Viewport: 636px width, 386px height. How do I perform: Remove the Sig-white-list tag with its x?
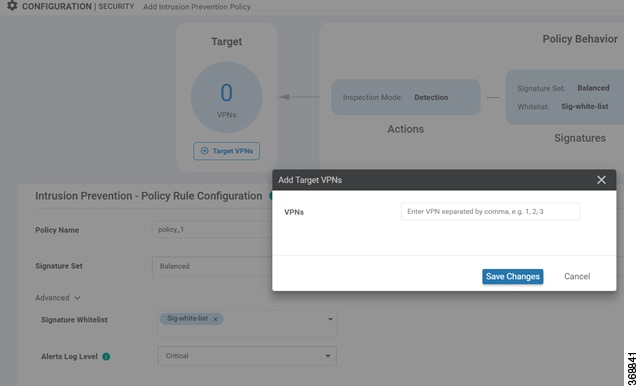click(x=215, y=319)
